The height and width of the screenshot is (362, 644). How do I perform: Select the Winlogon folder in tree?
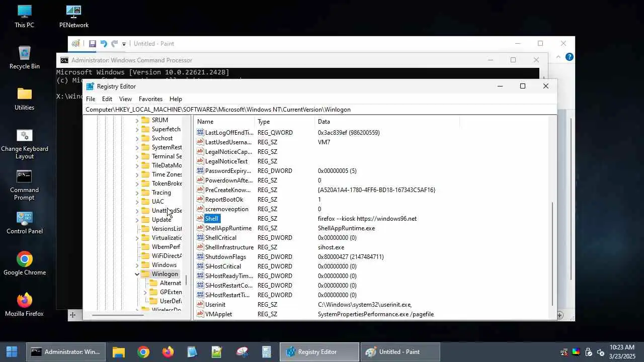pos(165,274)
